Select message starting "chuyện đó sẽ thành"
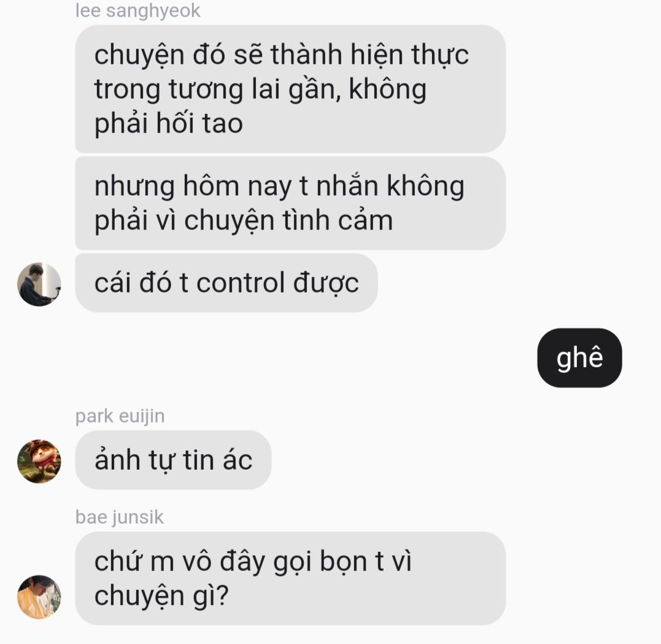The height and width of the screenshot is (644, 661). (290, 89)
